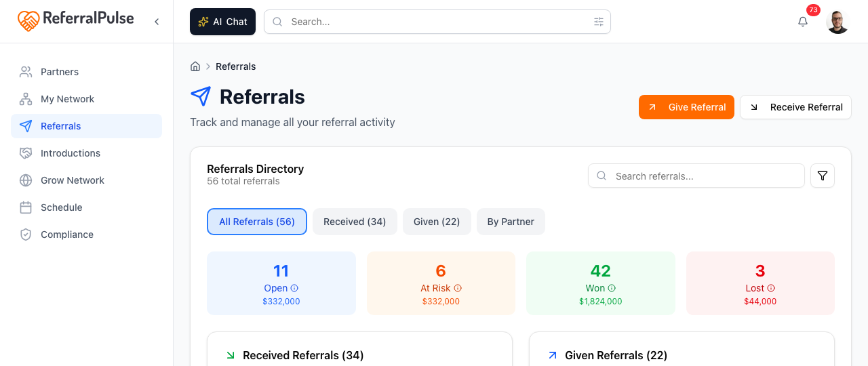
Task: Click the At Risk stat card
Action: [441, 283]
